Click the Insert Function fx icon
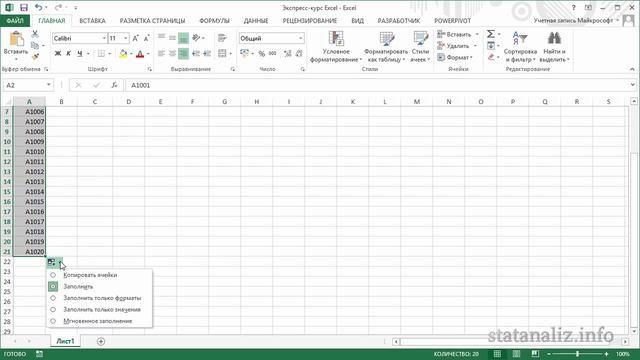The image size is (640, 360). tap(114, 85)
